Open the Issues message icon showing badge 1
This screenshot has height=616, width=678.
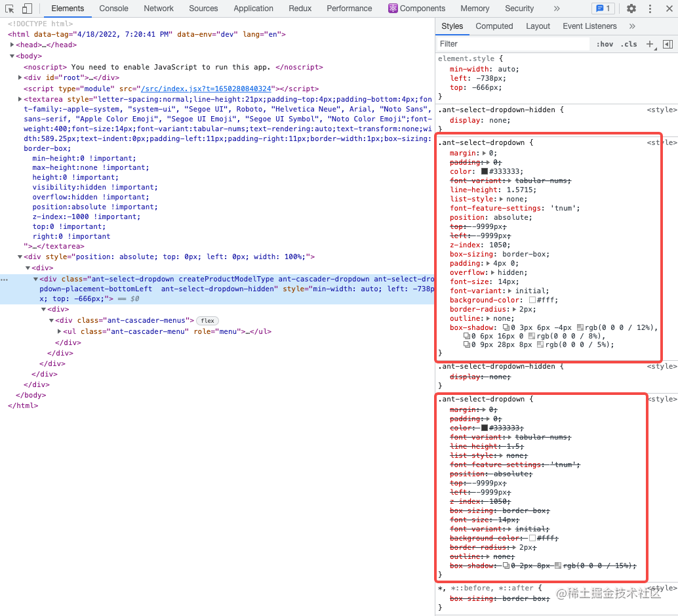pyautogui.click(x=603, y=8)
